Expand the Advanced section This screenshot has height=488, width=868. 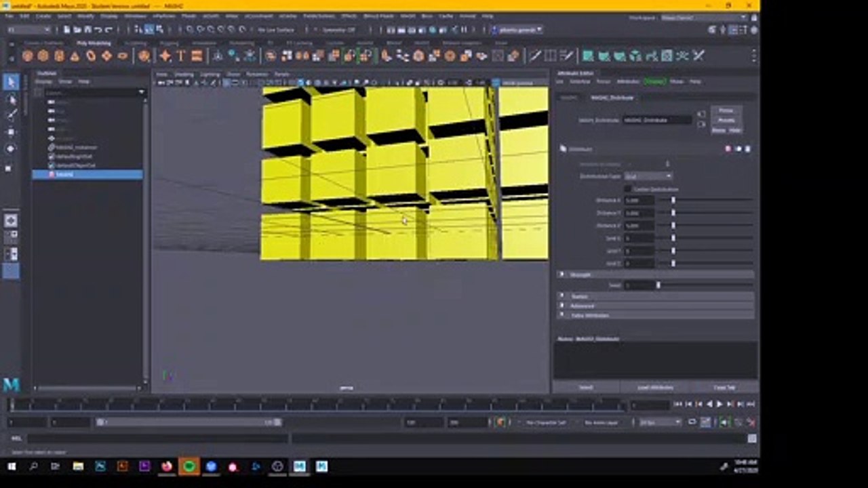coord(656,306)
